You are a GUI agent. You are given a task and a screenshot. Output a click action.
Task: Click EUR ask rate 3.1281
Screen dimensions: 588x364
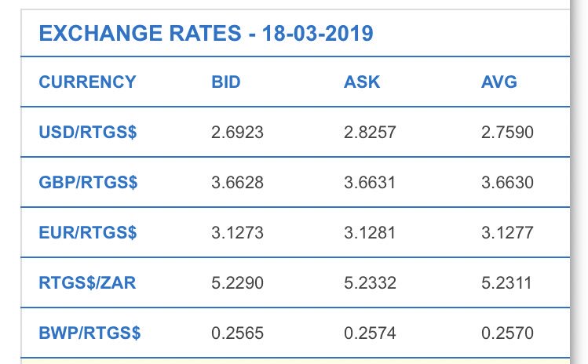[x=370, y=232]
